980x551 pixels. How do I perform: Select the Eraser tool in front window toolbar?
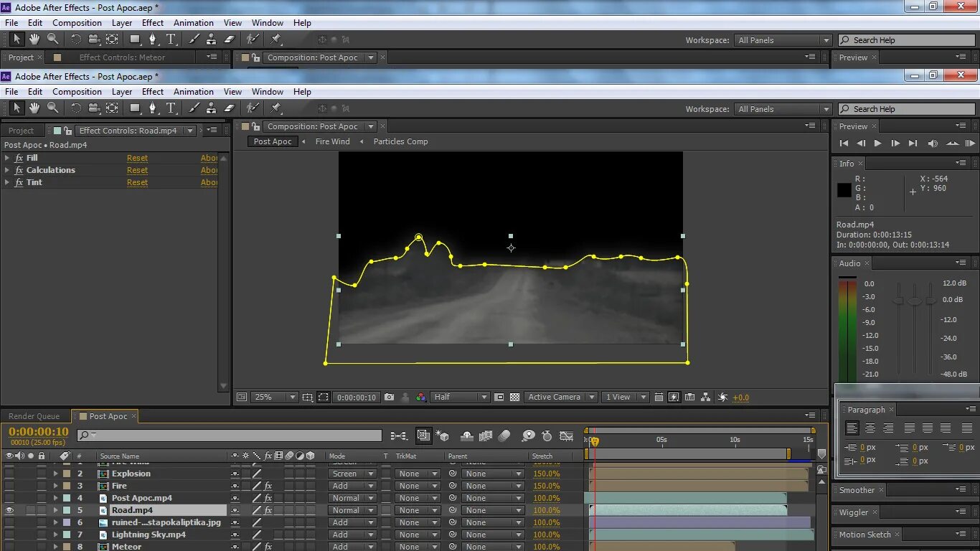point(230,108)
